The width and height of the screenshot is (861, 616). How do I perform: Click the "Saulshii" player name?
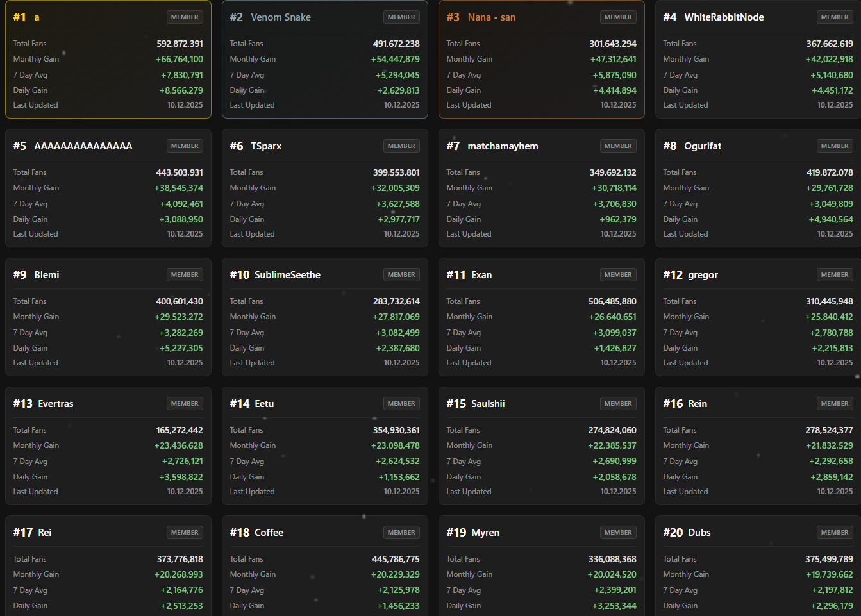click(488, 404)
